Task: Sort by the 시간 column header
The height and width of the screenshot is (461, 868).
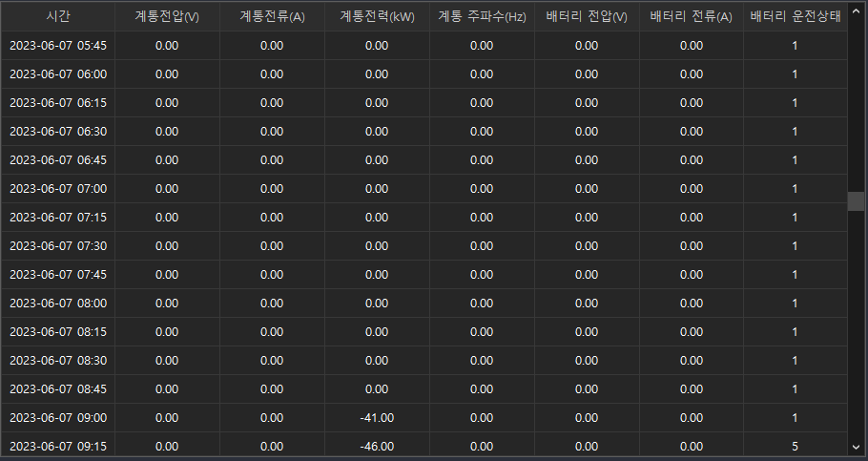Action: (58, 16)
